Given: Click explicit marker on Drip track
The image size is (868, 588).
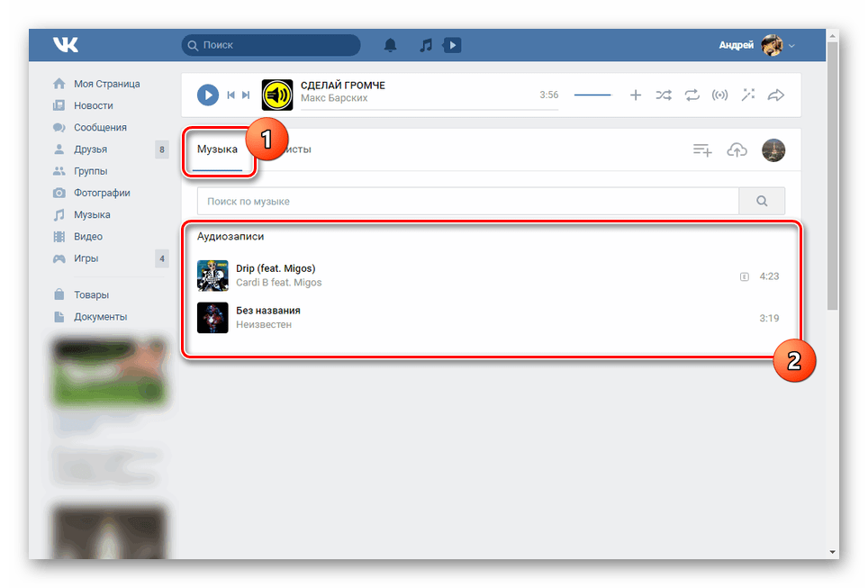Looking at the screenshot, I should [x=745, y=276].
